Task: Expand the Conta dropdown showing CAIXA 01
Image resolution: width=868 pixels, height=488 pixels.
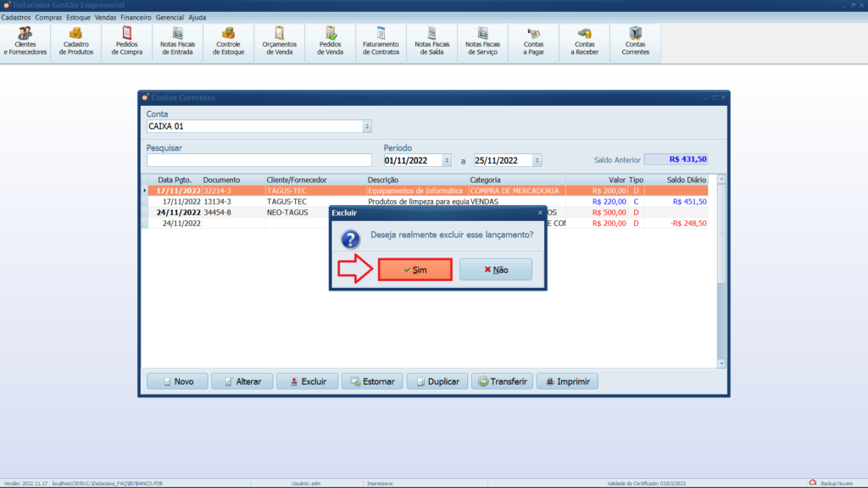Action: [x=367, y=126]
